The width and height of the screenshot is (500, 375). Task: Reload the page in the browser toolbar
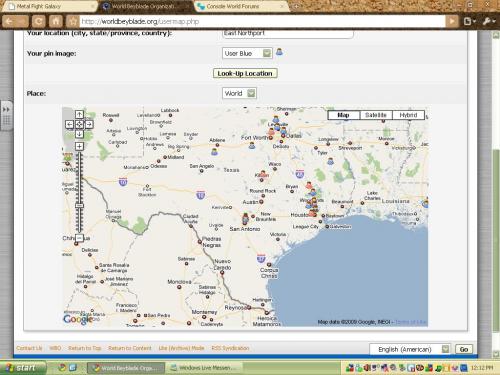click(x=39, y=21)
